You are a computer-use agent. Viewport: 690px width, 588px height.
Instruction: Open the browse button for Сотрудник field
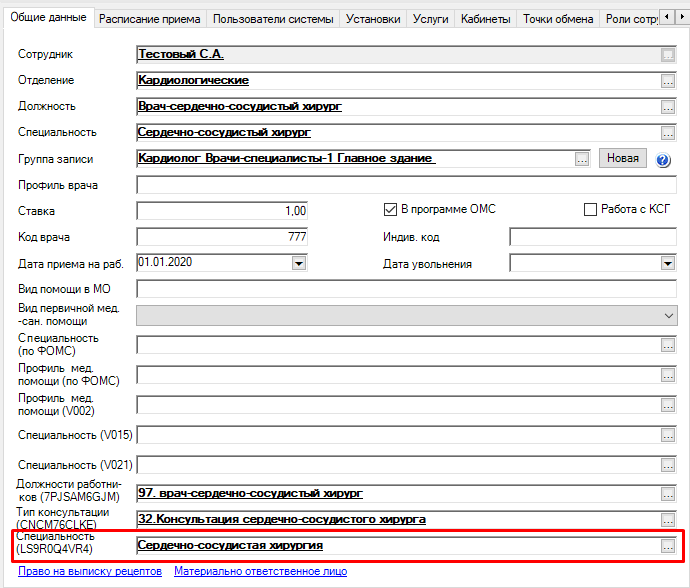tap(668, 55)
